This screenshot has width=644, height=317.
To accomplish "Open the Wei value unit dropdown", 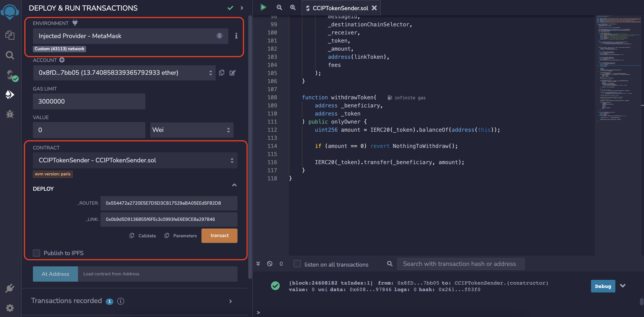I will tap(191, 130).
